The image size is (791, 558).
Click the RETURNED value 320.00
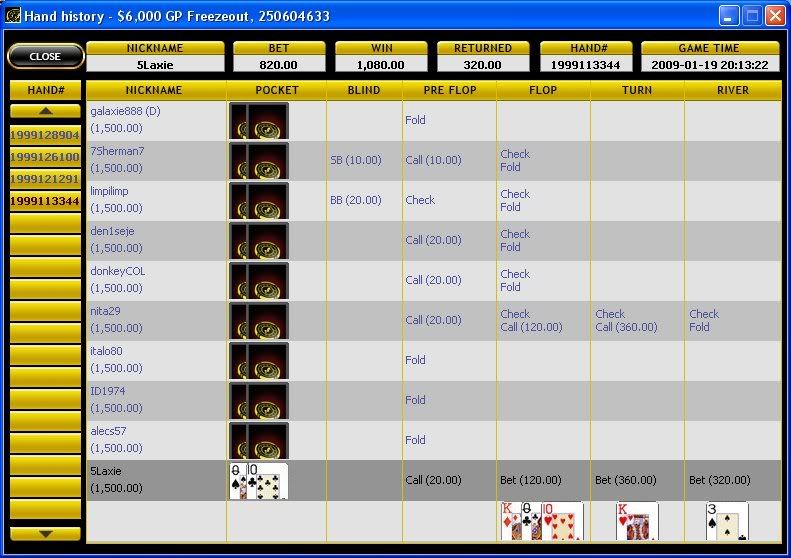(482, 65)
